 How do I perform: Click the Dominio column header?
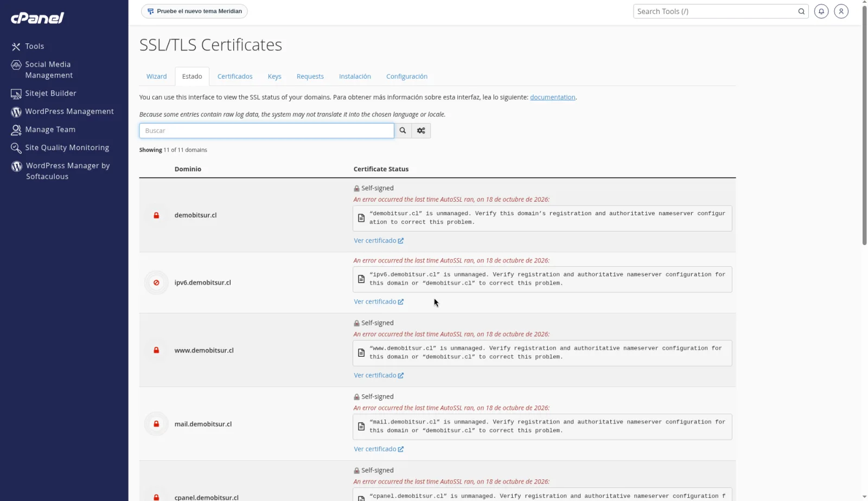coord(188,169)
